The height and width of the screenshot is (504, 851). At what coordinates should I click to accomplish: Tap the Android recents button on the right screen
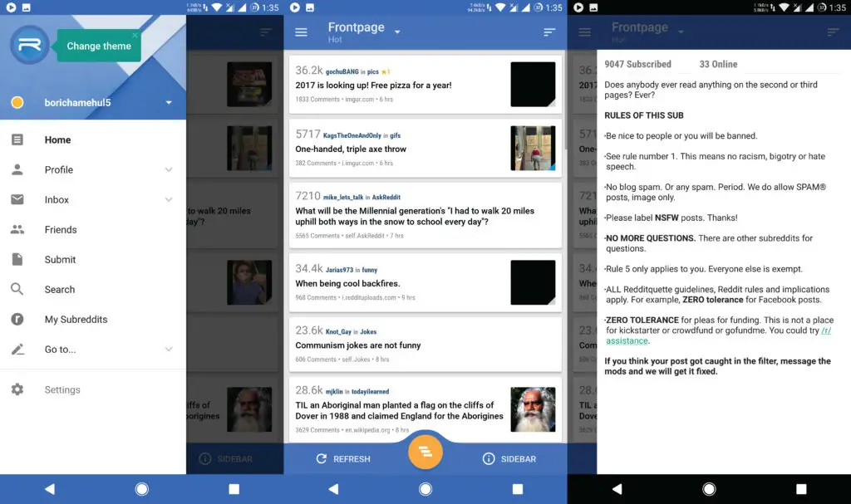(x=801, y=489)
